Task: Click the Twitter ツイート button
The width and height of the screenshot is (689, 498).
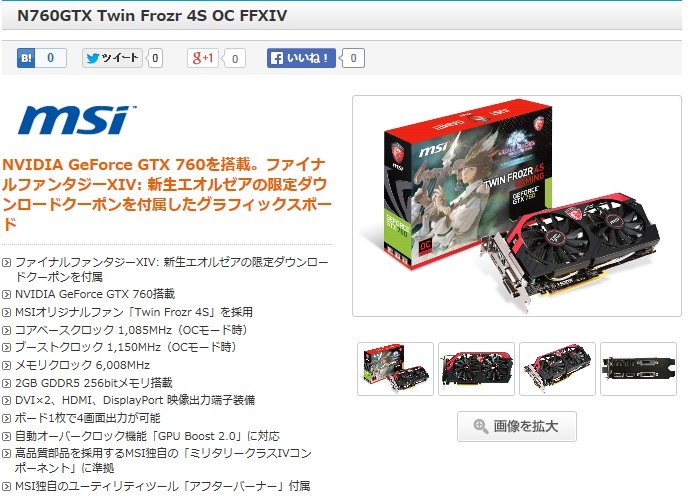Action: click(112, 58)
